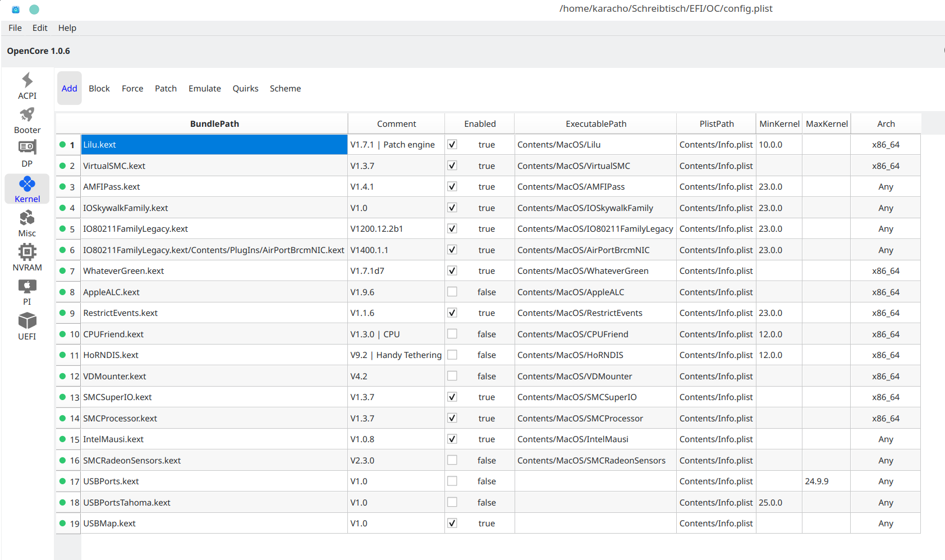Screen dimensions: 945x560
Task: Open the Help menu
Action: tap(67, 28)
